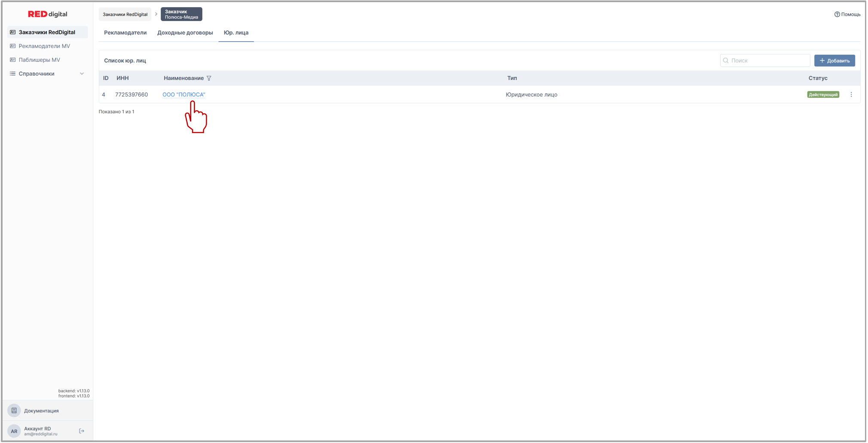The height and width of the screenshot is (443, 868).
Task: Select the Юр. лица tab
Action: [236, 33]
